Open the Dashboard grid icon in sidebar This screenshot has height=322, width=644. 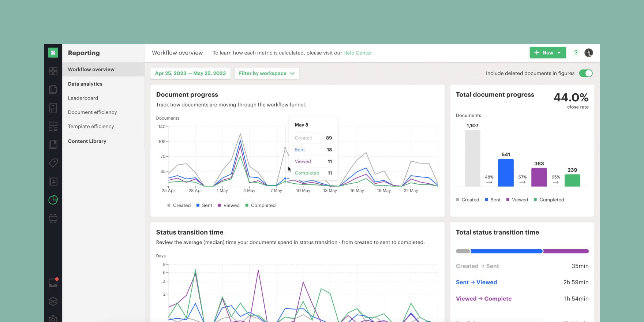53,71
